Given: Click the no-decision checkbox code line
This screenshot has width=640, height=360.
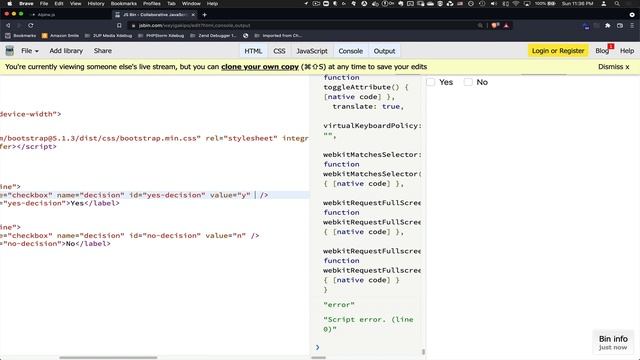Looking at the screenshot, I should (x=129, y=236).
